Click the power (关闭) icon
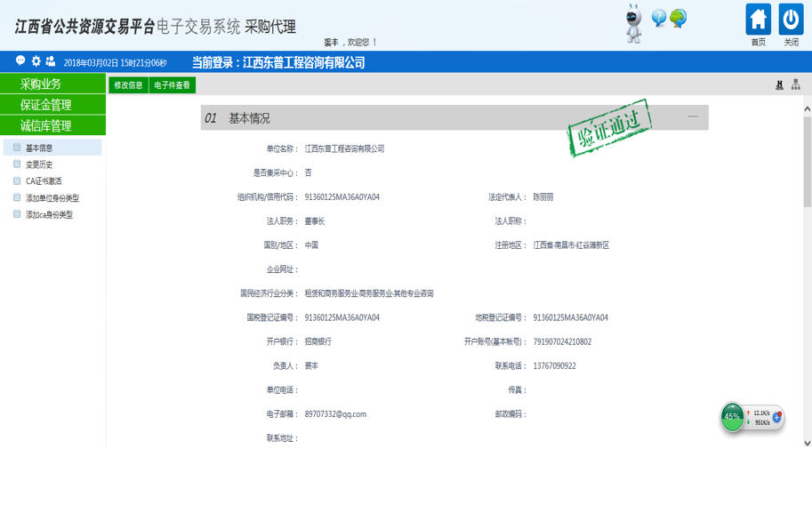812x505 pixels. pos(791,20)
